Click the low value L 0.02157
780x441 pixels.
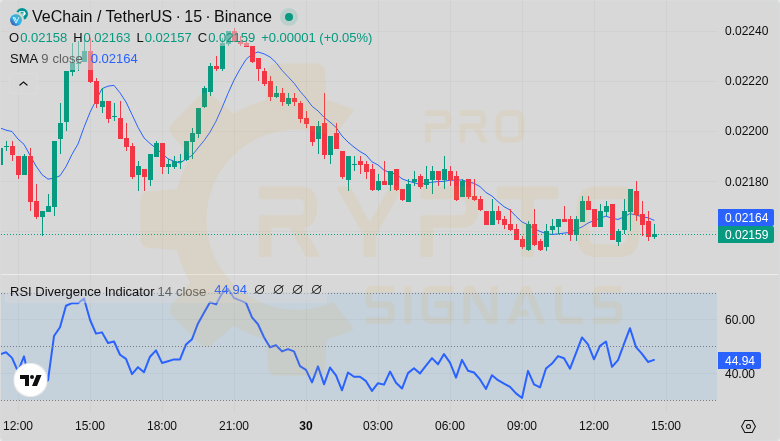[164, 38]
